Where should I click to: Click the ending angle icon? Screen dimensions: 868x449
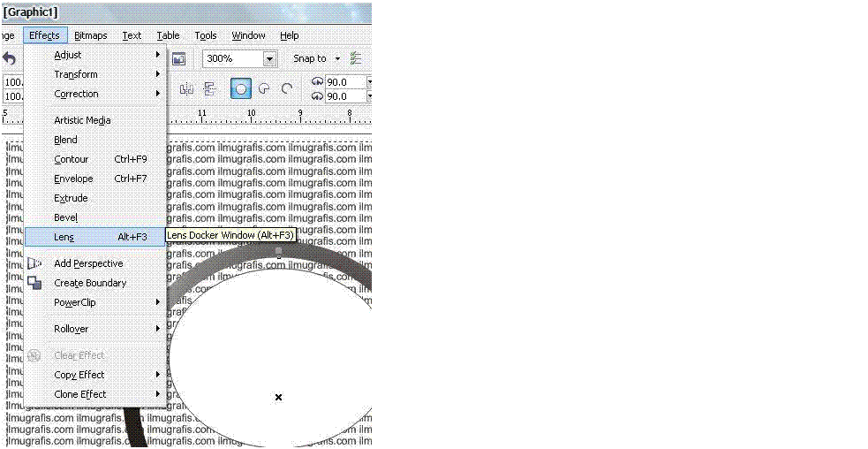pos(317,95)
